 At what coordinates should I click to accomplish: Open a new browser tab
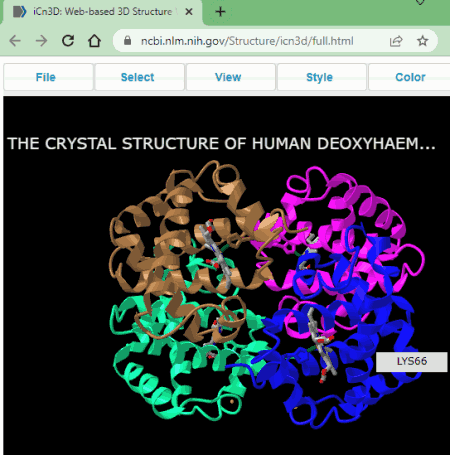pos(220,12)
